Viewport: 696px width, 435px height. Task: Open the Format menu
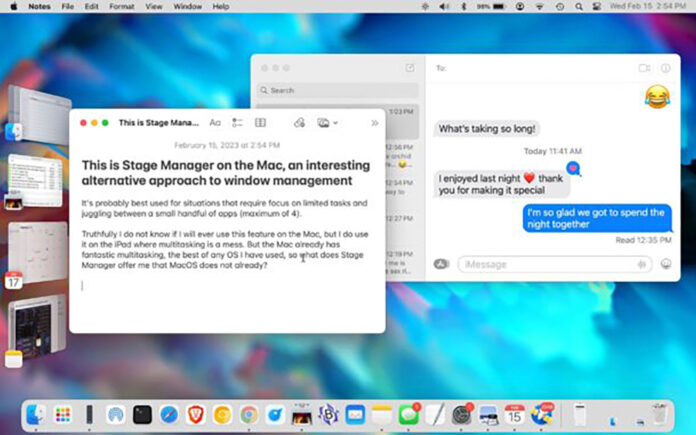[x=122, y=6]
